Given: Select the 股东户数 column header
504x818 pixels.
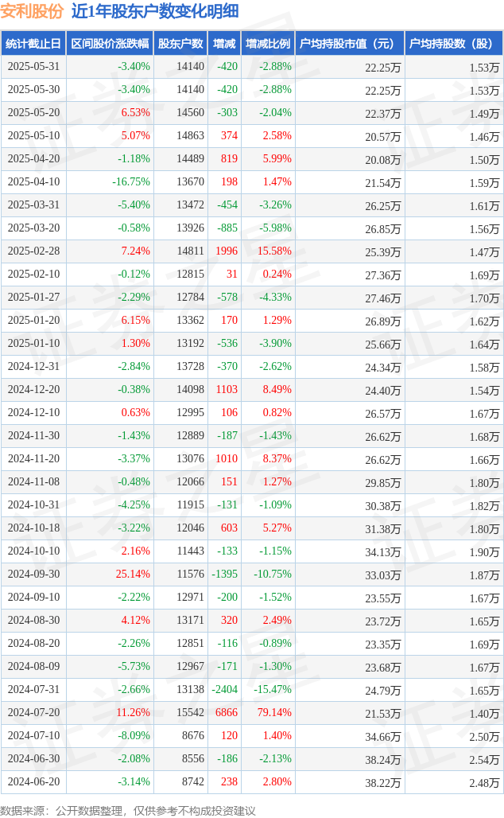Looking at the screenshot, I should click(180, 44).
